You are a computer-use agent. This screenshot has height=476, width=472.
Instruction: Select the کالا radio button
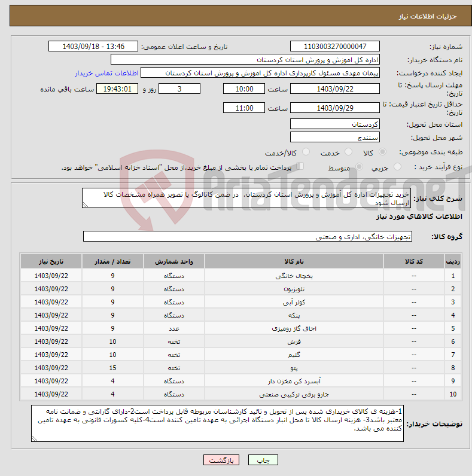coord(382,152)
